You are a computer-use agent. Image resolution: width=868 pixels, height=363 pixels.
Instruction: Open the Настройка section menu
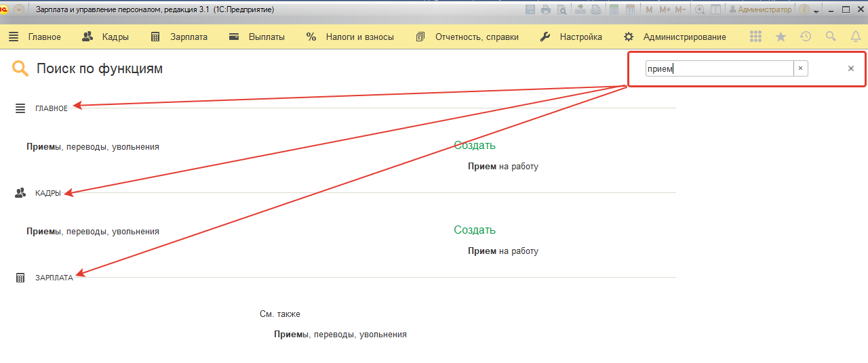pos(571,37)
